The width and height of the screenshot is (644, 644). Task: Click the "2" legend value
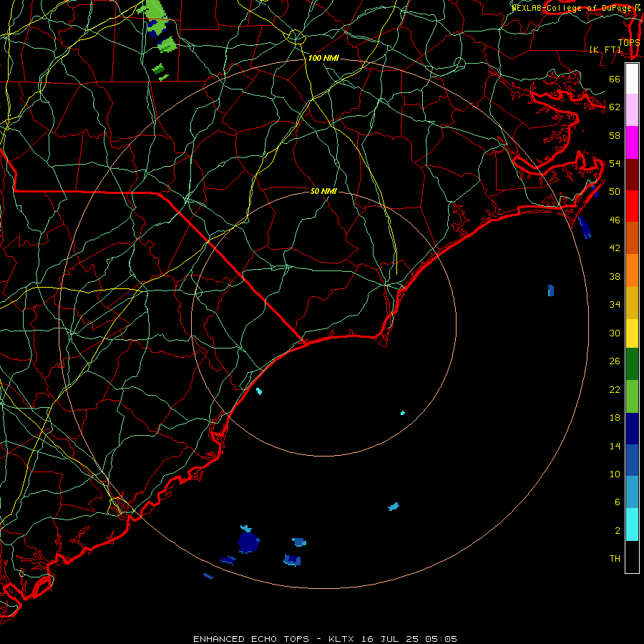coord(617,531)
